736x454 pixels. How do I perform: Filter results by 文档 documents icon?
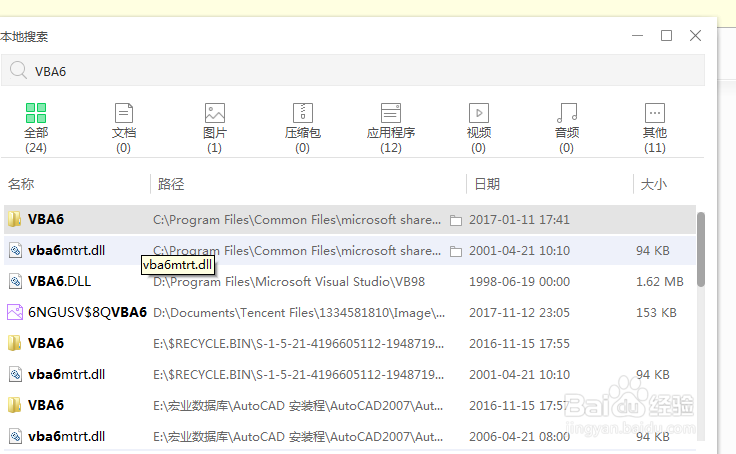pyautogui.click(x=124, y=113)
